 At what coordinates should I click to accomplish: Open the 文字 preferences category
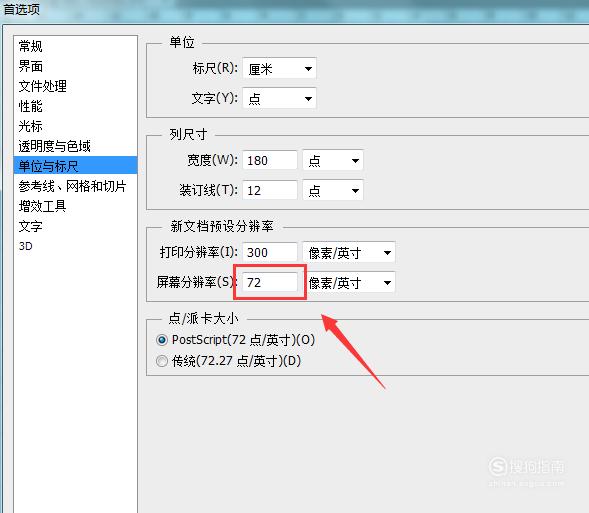pyautogui.click(x=30, y=226)
